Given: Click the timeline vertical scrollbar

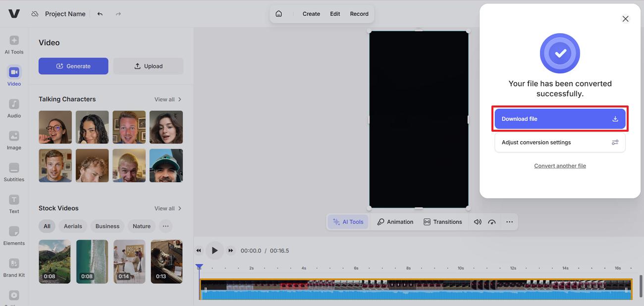Looking at the screenshot, I should 641,286.
